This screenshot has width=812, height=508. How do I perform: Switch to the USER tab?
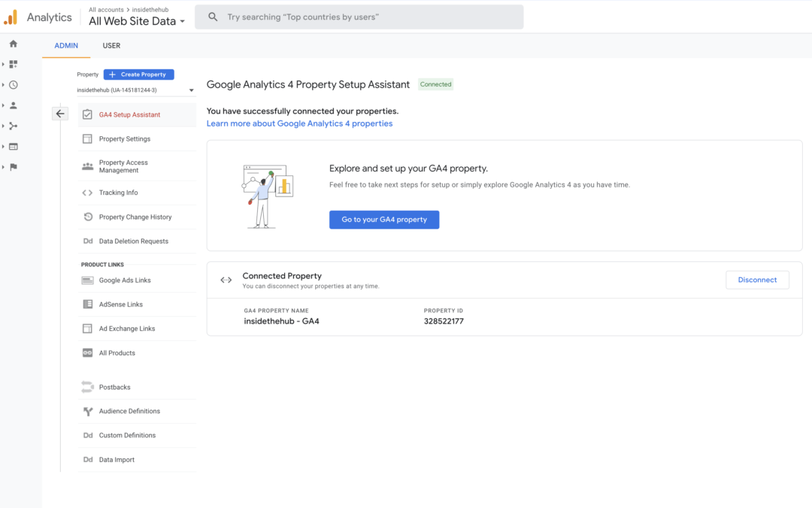pos(111,46)
